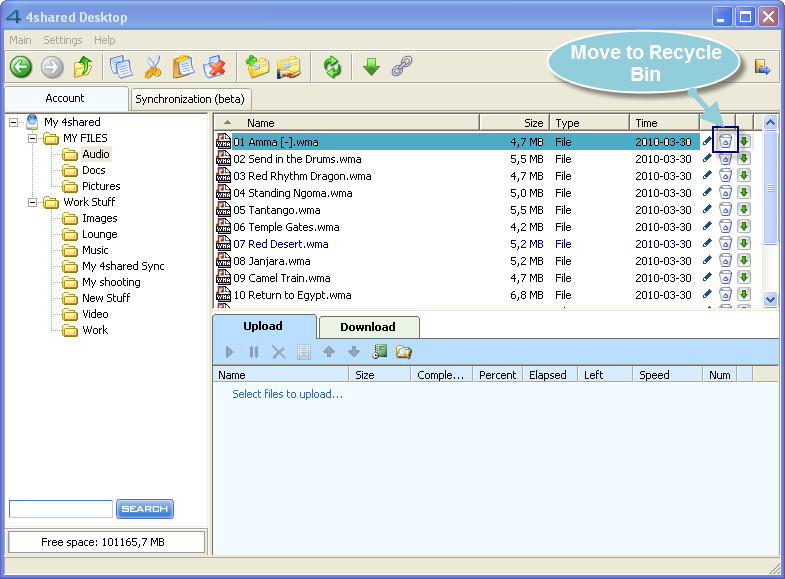This screenshot has width=785, height=579.
Task: Click the grey list icon in transfer toolbar
Action: pyautogui.click(x=303, y=352)
